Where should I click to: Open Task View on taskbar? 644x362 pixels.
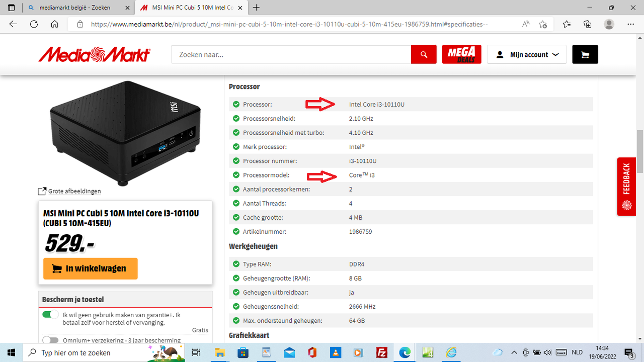click(x=196, y=352)
